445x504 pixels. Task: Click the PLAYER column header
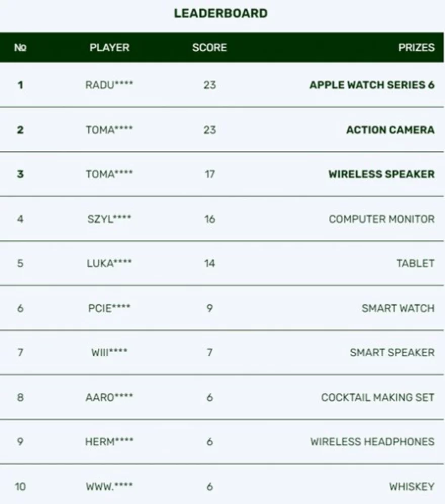coord(109,48)
